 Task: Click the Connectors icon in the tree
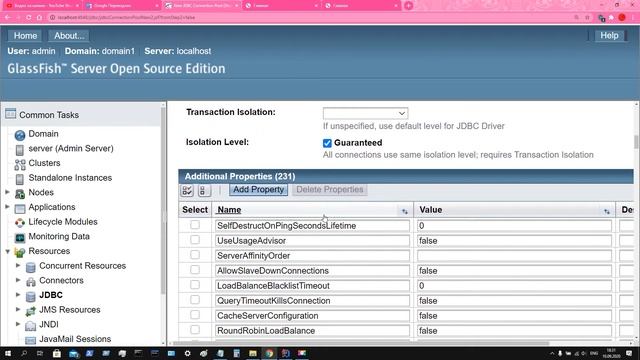(x=31, y=282)
